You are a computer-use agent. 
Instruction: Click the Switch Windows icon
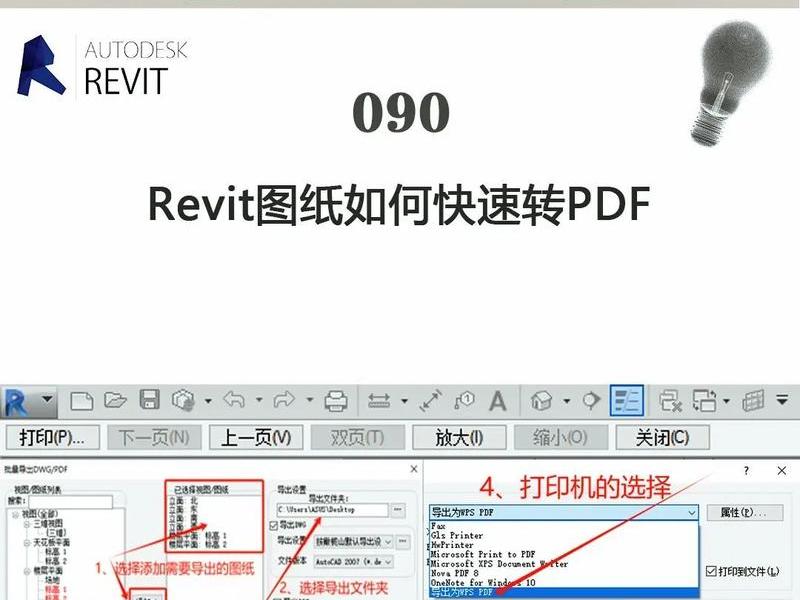tap(705, 401)
